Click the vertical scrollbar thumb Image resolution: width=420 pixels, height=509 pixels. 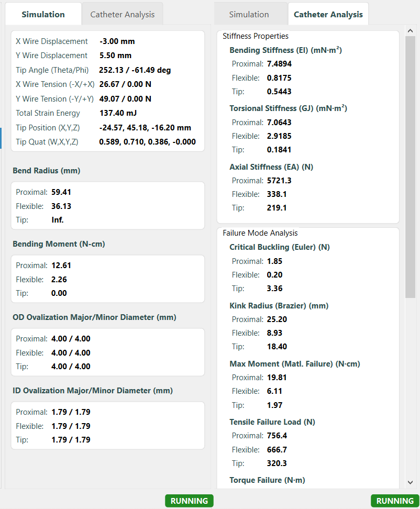pyautogui.click(x=410, y=168)
